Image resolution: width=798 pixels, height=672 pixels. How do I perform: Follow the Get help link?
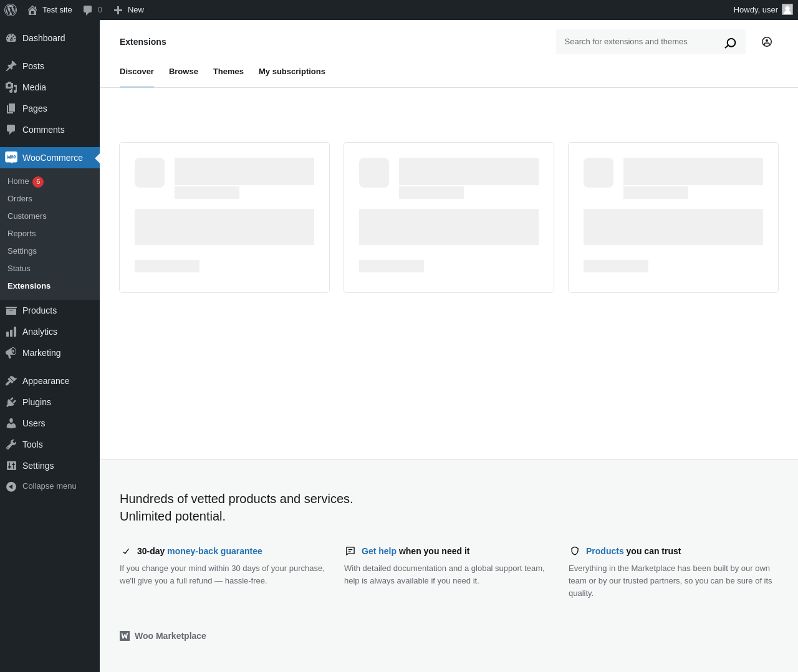pyautogui.click(x=379, y=551)
